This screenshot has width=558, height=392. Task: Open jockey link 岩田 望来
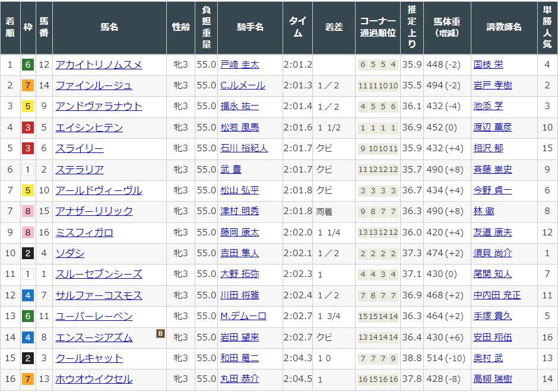coord(239,337)
